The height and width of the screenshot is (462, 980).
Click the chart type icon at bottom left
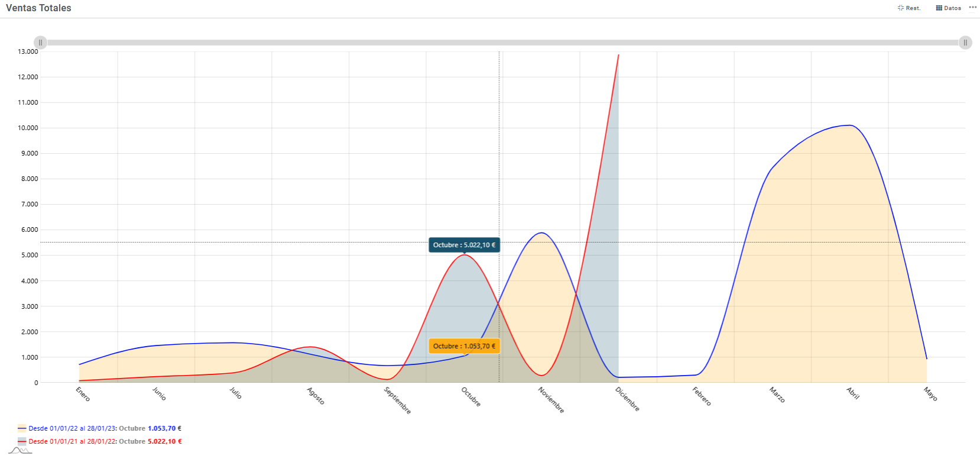(x=20, y=451)
